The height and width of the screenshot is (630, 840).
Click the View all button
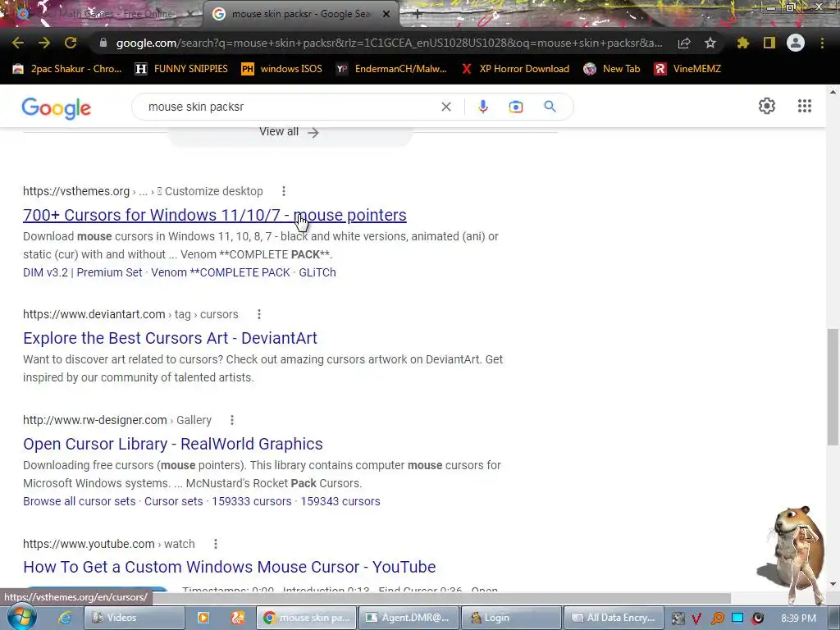(x=290, y=132)
